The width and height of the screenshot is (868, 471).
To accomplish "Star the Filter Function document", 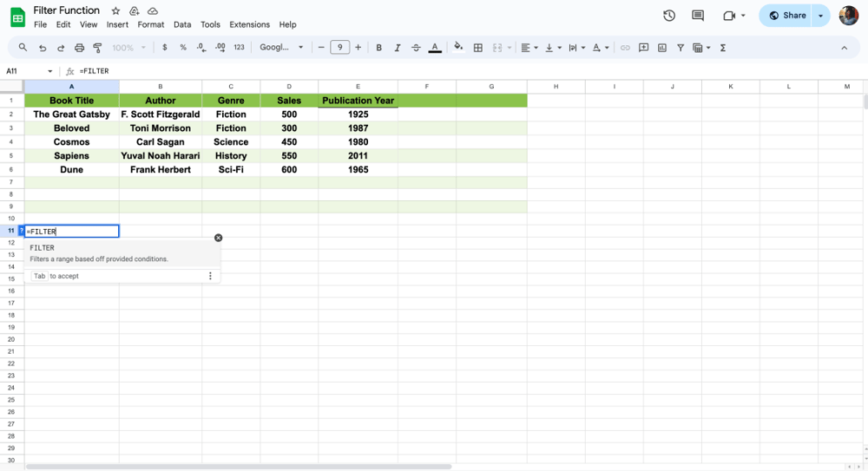I will [115, 11].
